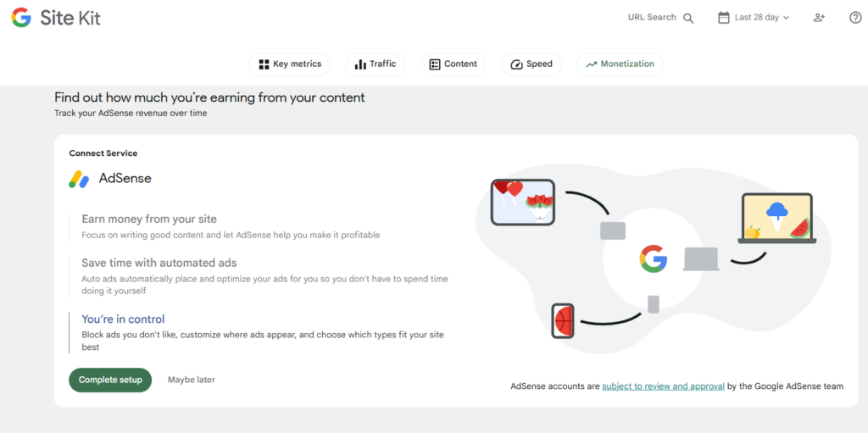Expand the Last 28 days dropdown
This screenshot has height=433, width=868.
pyautogui.click(x=761, y=18)
